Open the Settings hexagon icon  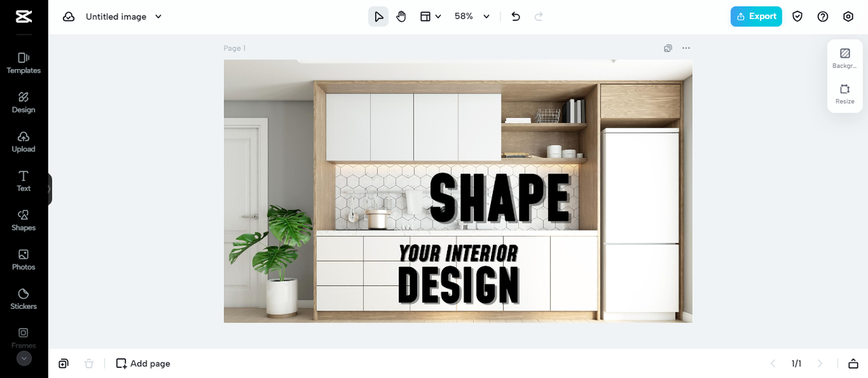pos(848,16)
